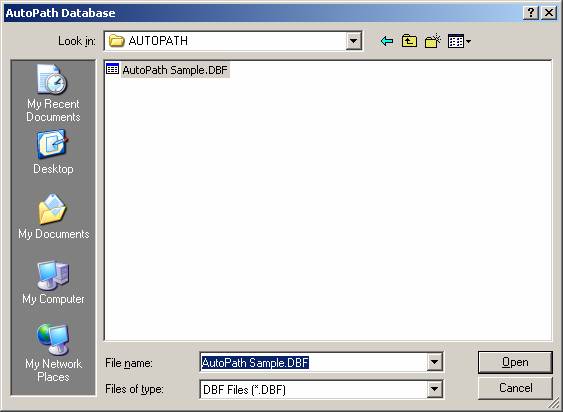Select the AutoPath Sample.DBF file icon
Image resolution: width=563 pixels, height=412 pixels.
click(x=112, y=69)
